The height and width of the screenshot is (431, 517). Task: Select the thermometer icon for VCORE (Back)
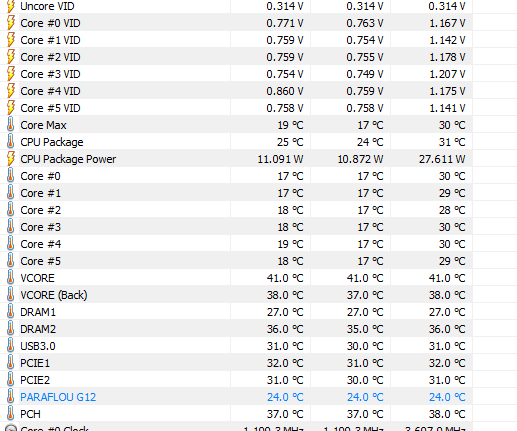(11, 295)
